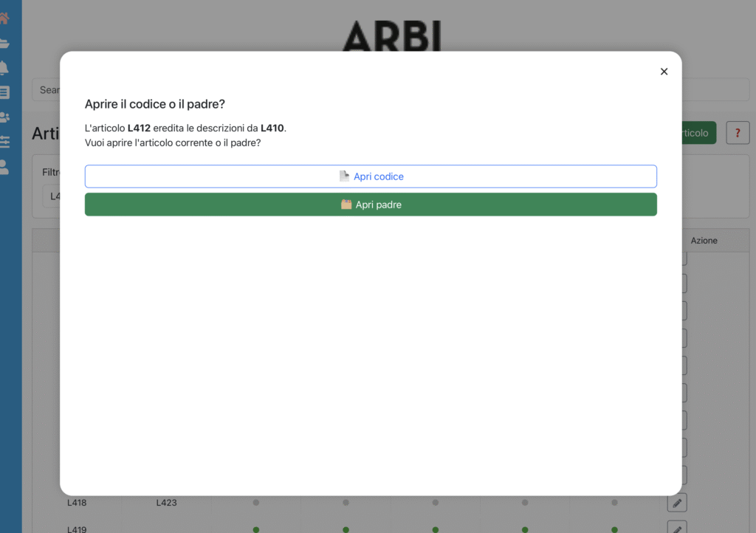Open the sliders settings sidebar icon
The height and width of the screenshot is (533, 756).
(x=4, y=142)
